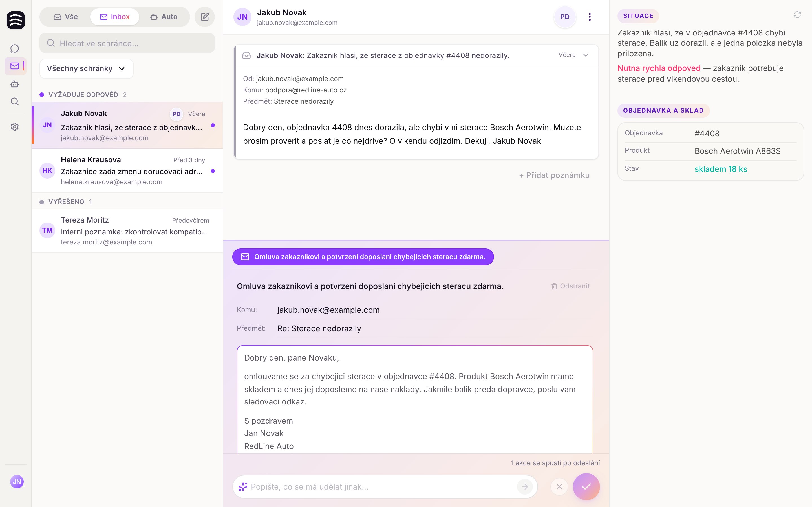Image resolution: width=812 pixels, height=507 pixels.
Task: Click the Hledat ve schránce search field
Action: coord(127,43)
